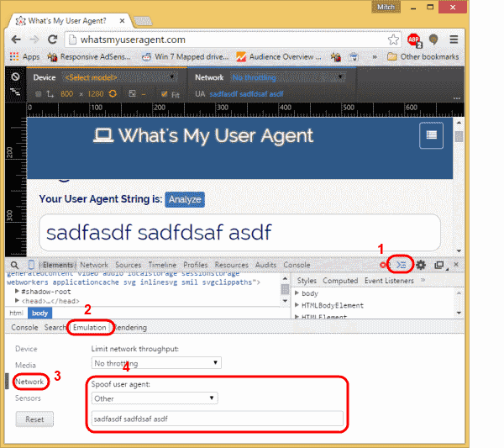
Task: Open the Chrome hamburger menu
Action: tap(454, 40)
